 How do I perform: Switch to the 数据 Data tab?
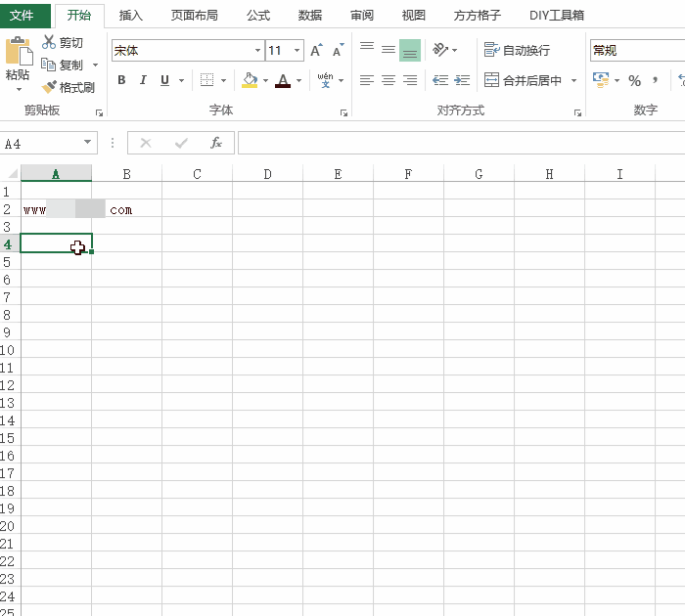[x=310, y=16]
